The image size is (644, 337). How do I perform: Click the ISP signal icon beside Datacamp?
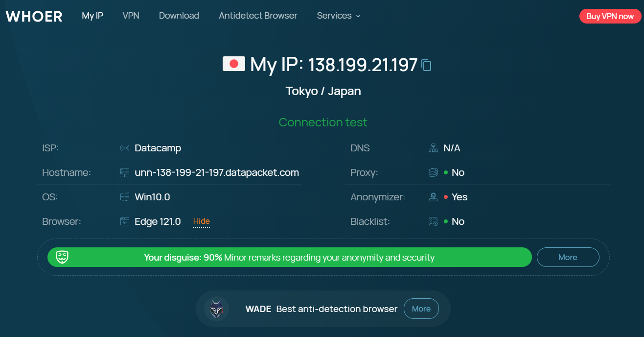coord(125,148)
